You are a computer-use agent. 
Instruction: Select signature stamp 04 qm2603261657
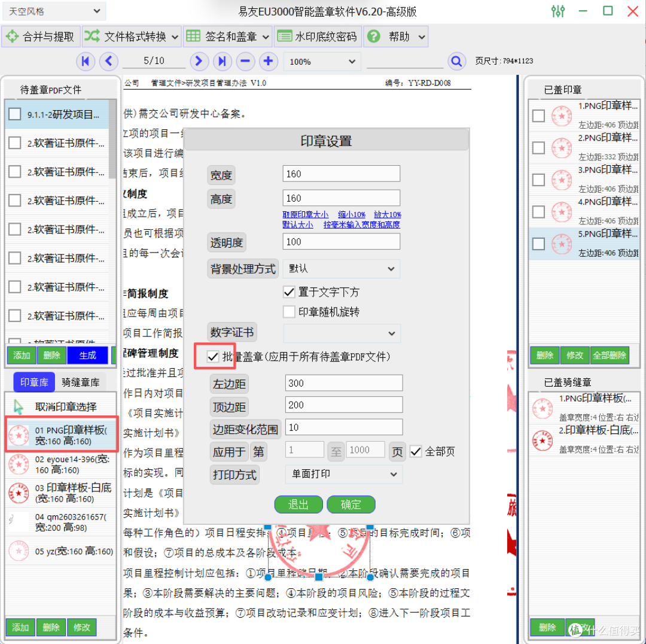click(x=19, y=522)
